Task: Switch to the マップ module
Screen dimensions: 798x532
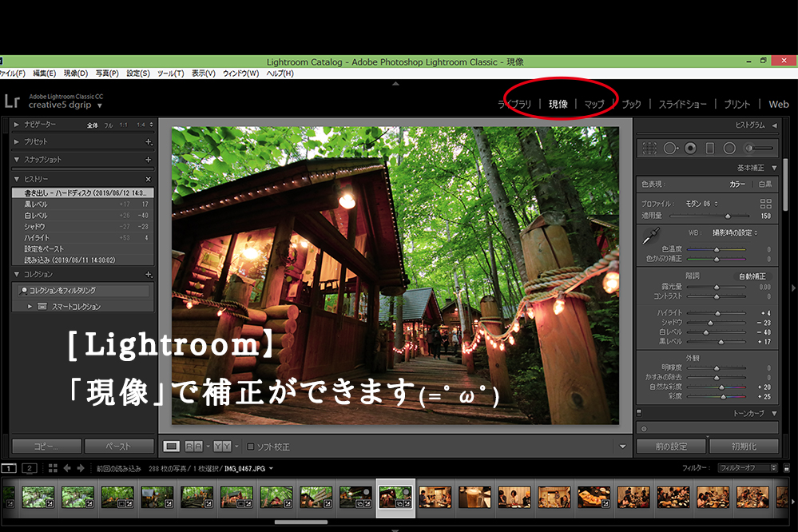Action: click(x=594, y=105)
